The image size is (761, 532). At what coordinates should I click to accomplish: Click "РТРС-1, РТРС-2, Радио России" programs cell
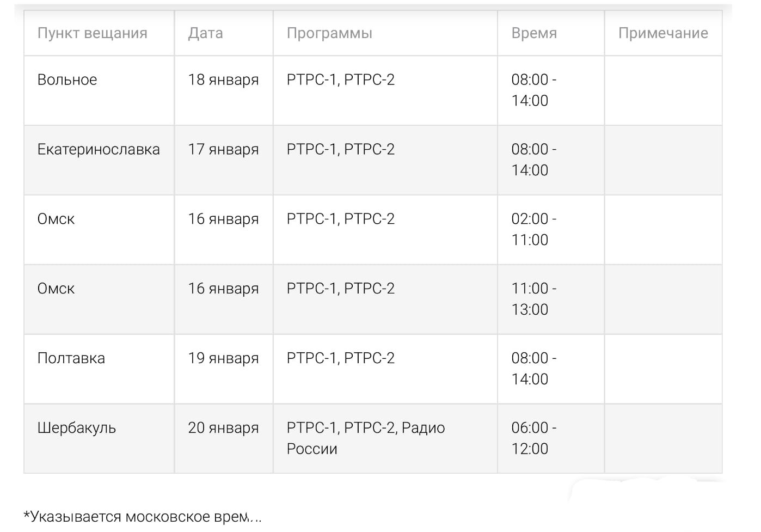tap(365, 438)
